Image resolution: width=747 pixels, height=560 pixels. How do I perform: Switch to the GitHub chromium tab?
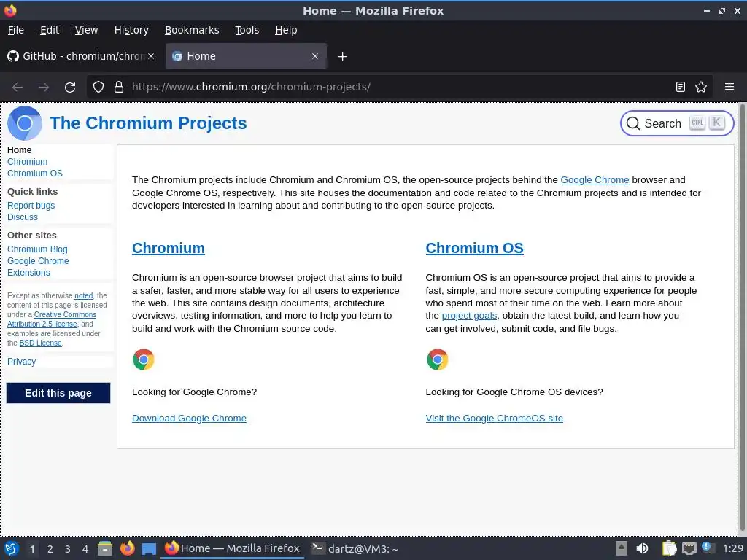(x=81, y=56)
